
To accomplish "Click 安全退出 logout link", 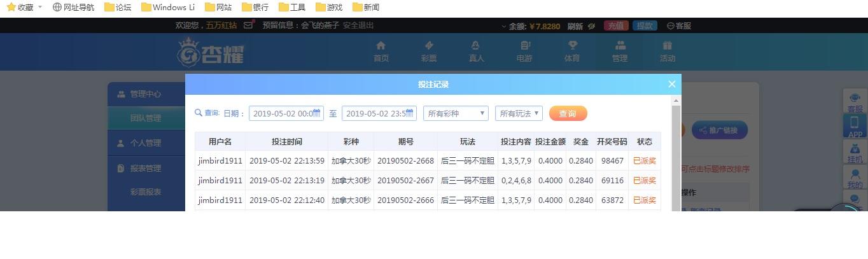I will tap(358, 25).
